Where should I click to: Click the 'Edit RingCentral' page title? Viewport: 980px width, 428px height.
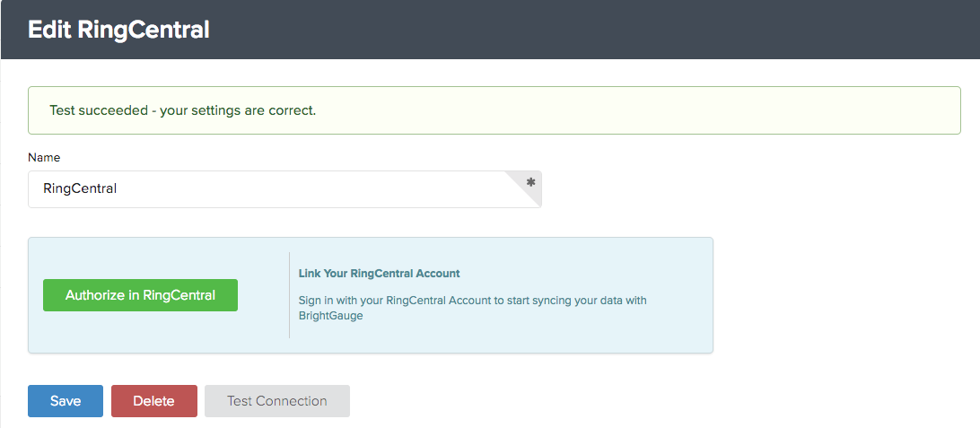[x=118, y=30]
